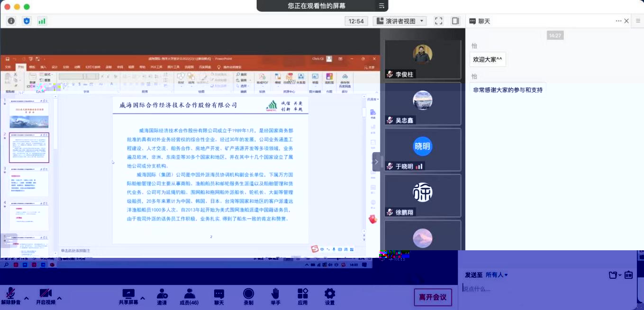Click the red flower reaction icon
Screen dimensions: 644x310
click(373, 219)
